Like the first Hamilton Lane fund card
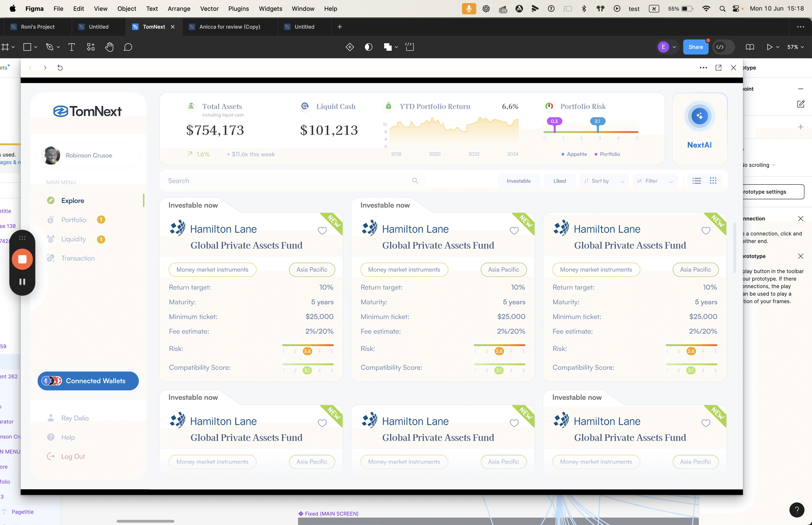This screenshot has height=525, width=812. click(322, 231)
